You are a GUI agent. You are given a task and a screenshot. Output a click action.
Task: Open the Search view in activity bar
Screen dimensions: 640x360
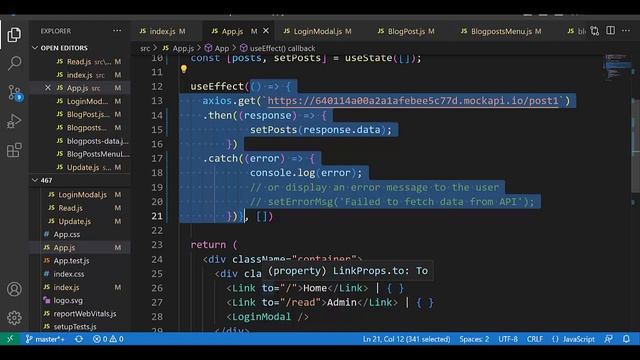(x=14, y=63)
